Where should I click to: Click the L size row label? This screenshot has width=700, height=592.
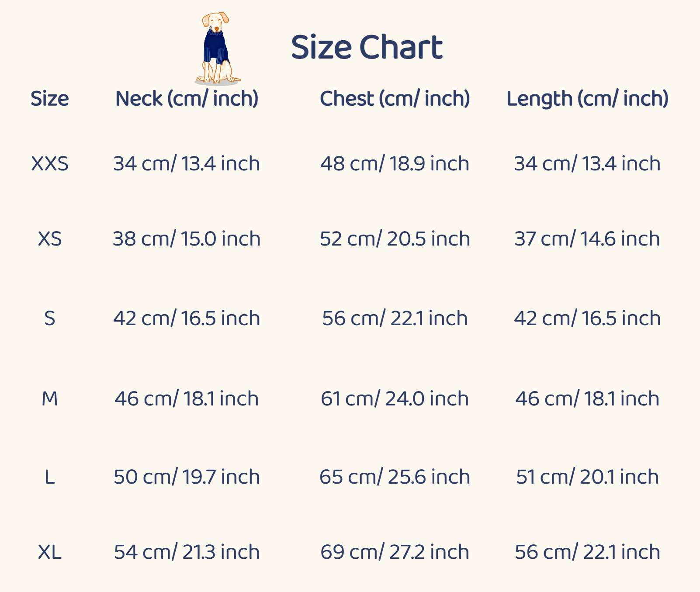[x=49, y=477]
